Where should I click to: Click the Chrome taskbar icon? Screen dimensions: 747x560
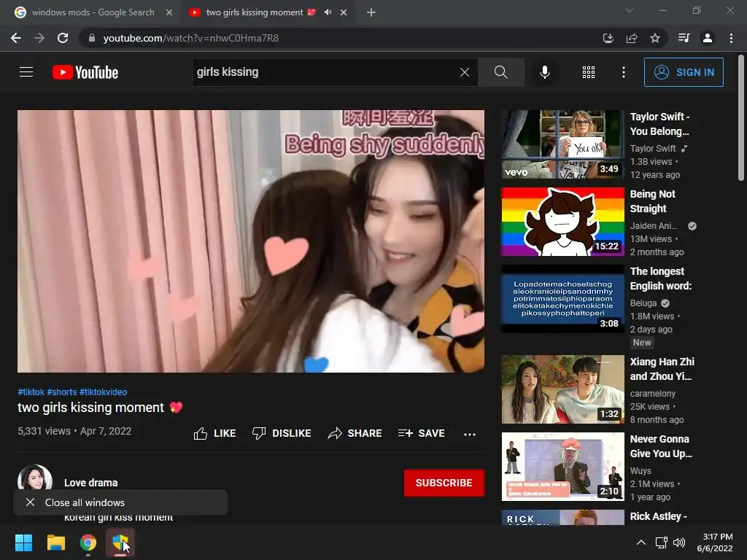[88, 542]
